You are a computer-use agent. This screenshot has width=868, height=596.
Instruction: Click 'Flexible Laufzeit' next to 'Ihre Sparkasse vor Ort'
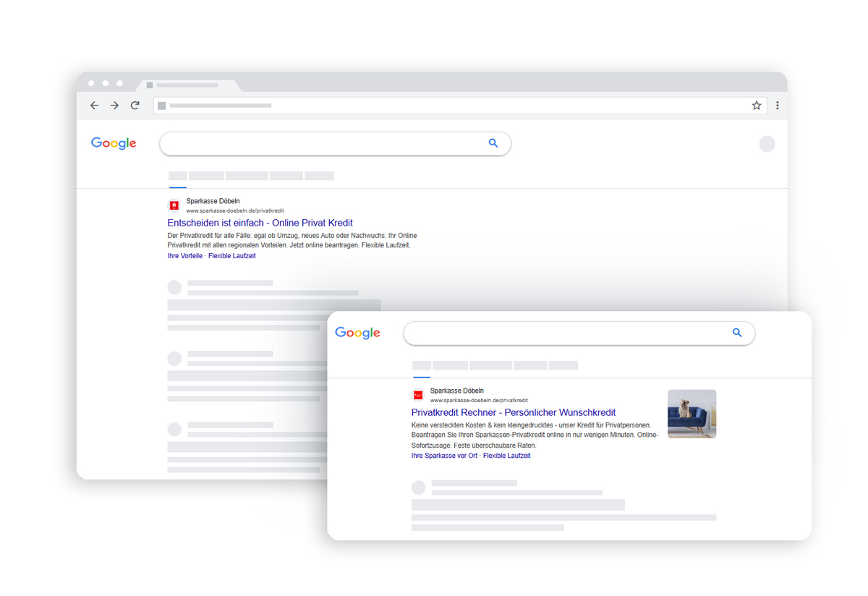click(506, 456)
